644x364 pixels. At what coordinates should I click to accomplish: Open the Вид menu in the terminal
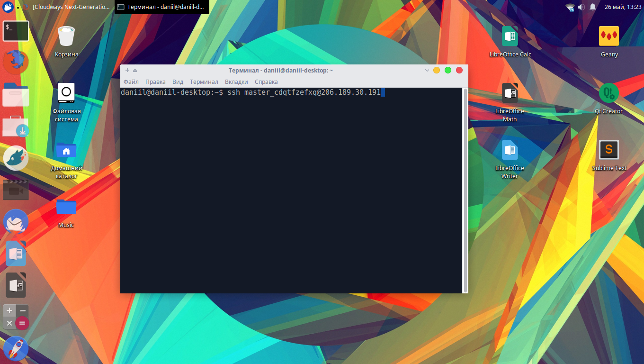(178, 82)
